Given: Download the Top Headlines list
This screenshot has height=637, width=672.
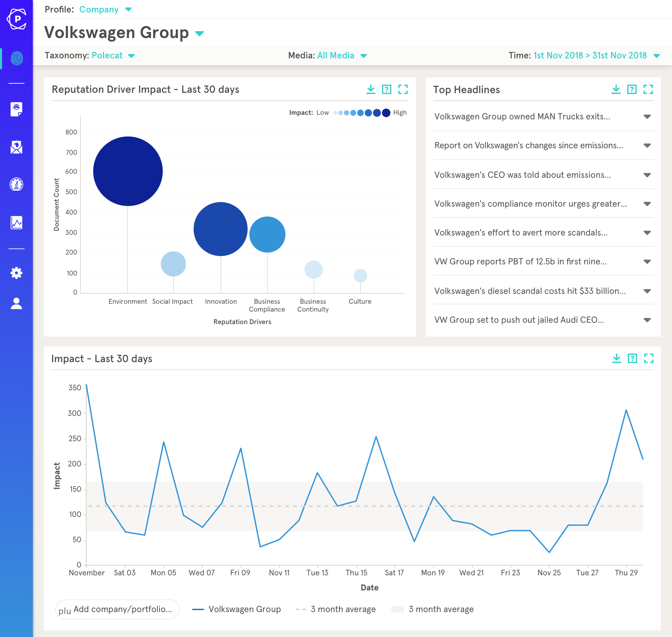Looking at the screenshot, I should tap(616, 89).
